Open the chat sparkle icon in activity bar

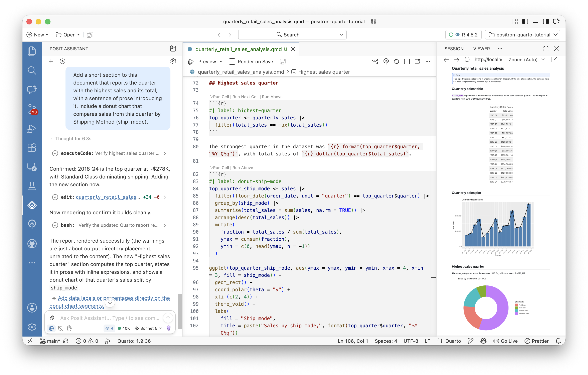pyautogui.click(x=32, y=89)
